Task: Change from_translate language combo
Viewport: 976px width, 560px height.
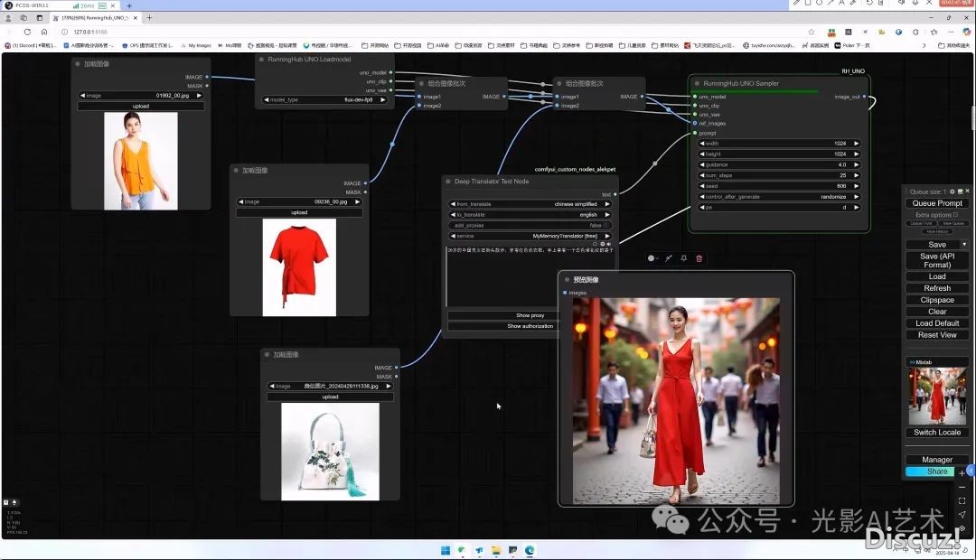Action: pyautogui.click(x=530, y=204)
